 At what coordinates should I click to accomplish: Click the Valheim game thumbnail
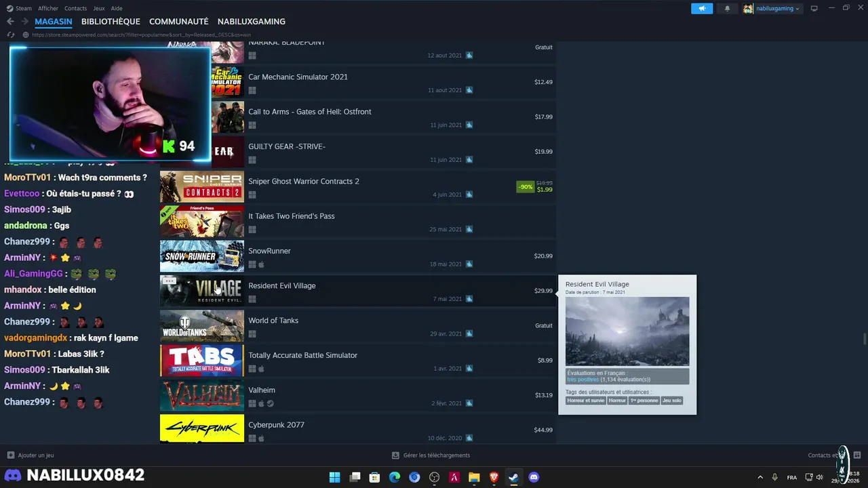[x=201, y=395]
